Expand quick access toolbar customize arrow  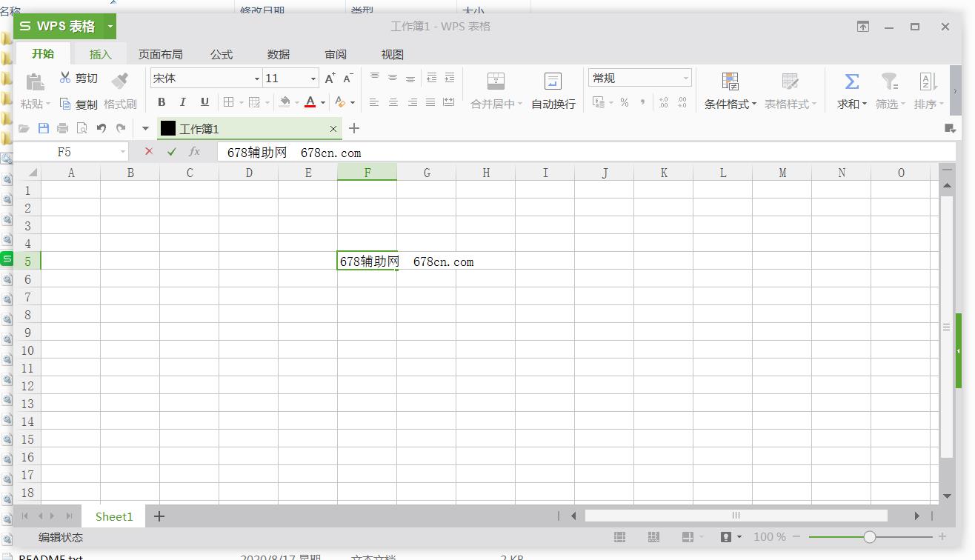(145, 128)
